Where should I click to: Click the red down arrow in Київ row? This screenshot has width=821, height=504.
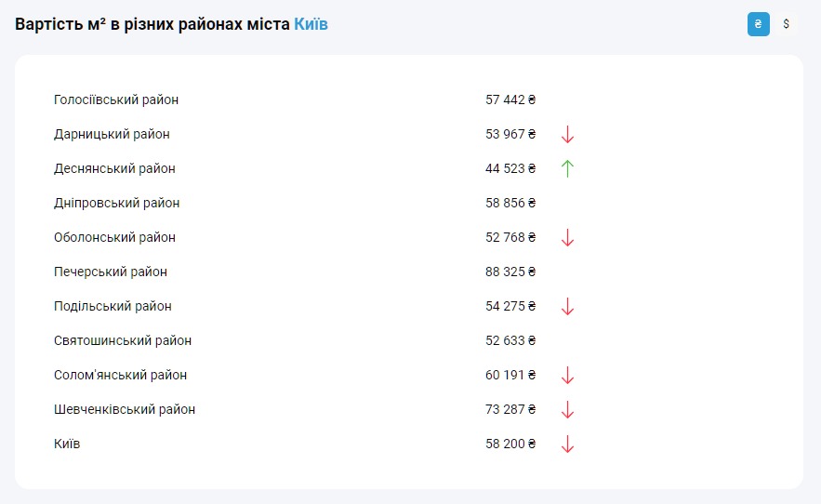567,444
